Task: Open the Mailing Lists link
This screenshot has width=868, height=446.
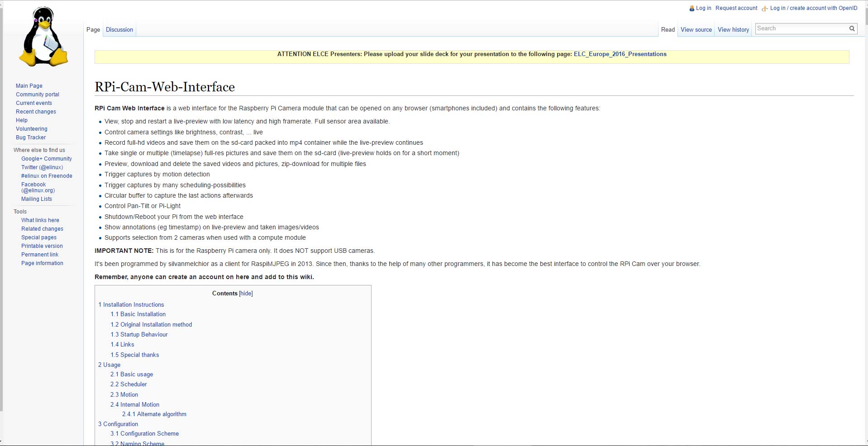Action: coord(37,199)
